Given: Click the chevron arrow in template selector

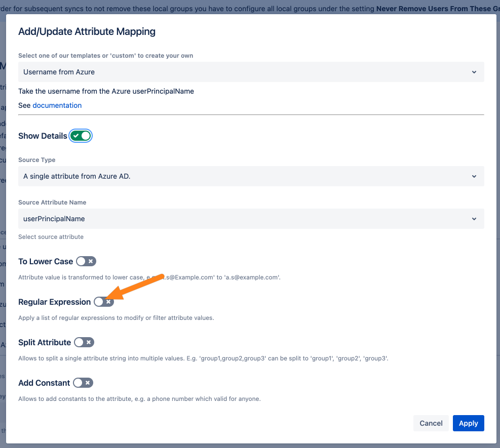Looking at the screenshot, I should point(474,72).
